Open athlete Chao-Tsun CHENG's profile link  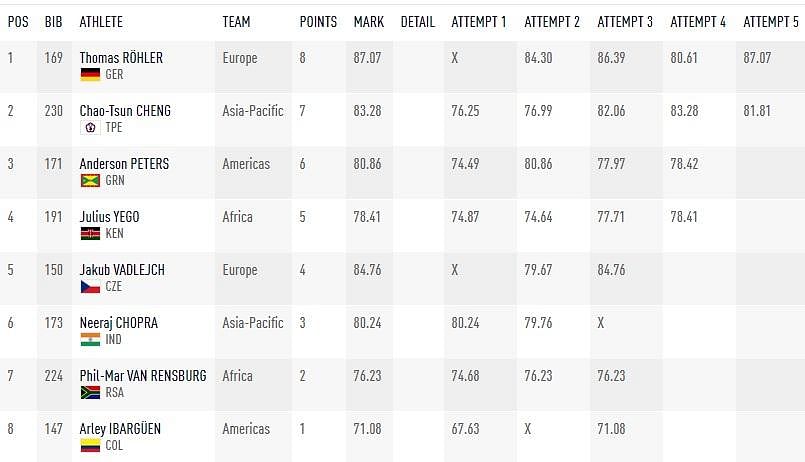coord(125,111)
